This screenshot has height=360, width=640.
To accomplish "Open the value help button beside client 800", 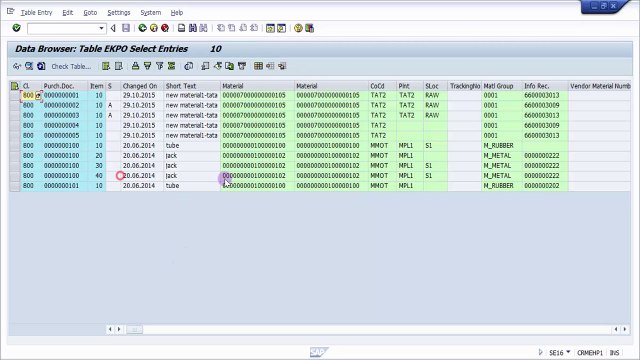I will coord(38,96).
